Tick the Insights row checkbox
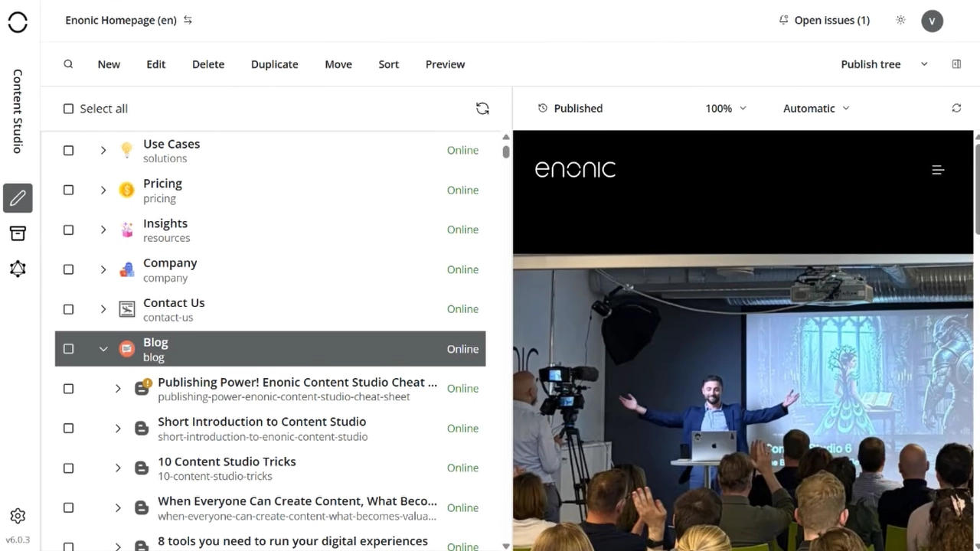980x551 pixels. pos(68,230)
